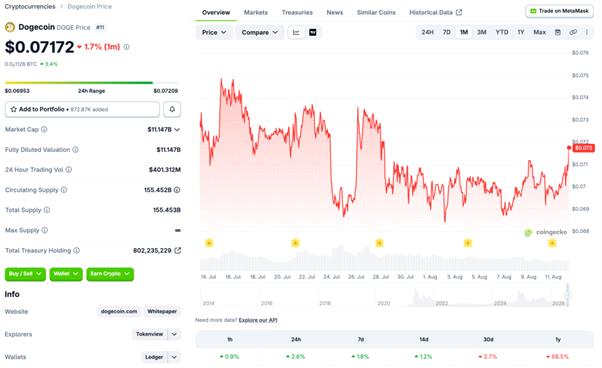Switch to the line chart view icon
Viewport: 602px width, 368px height.
pos(296,33)
